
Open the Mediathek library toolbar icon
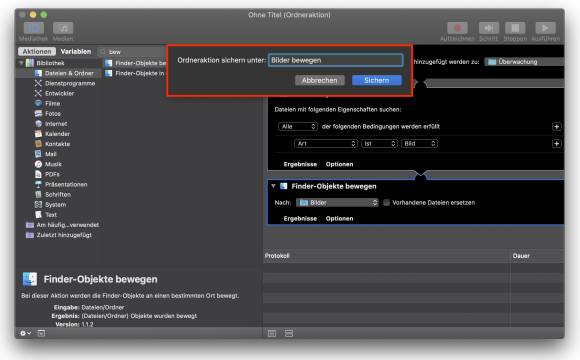(34, 28)
